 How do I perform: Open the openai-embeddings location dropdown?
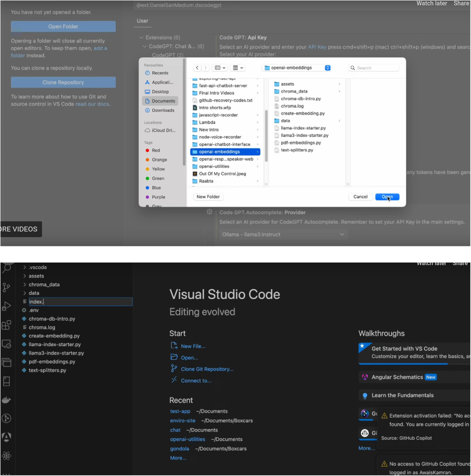point(296,68)
